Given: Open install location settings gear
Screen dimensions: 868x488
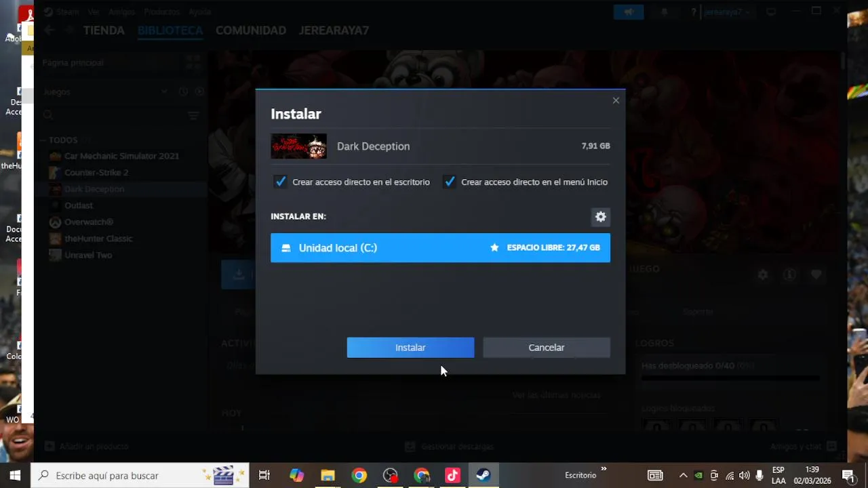Looking at the screenshot, I should coord(600,217).
